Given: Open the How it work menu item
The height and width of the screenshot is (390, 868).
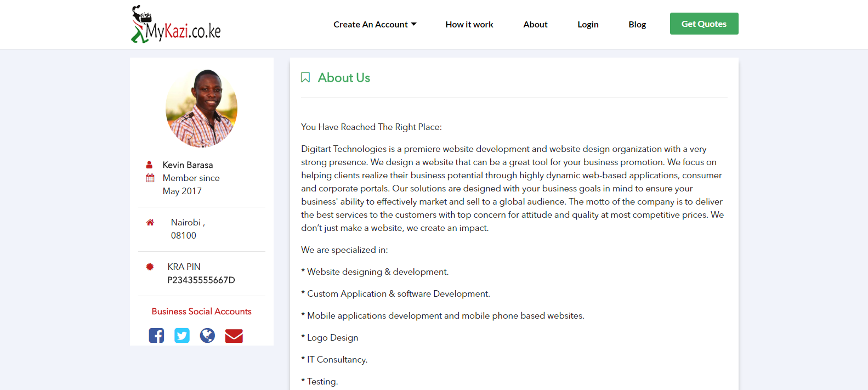Looking at the screenshot, I should coord(469,25).
